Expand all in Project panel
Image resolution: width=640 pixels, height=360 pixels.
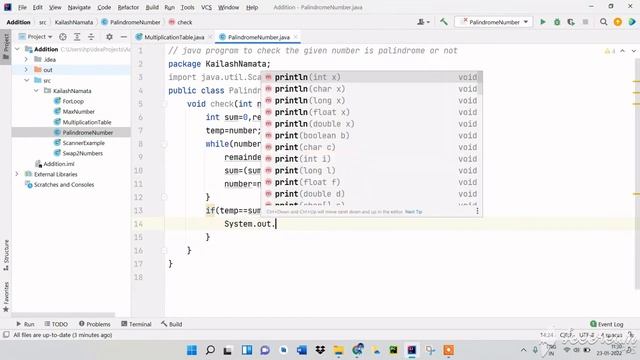pos(77,37)
